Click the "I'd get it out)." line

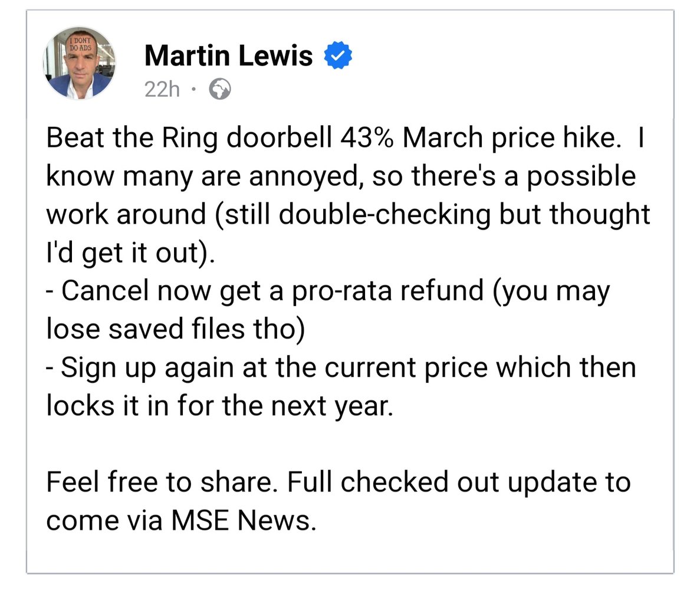coord(131,253)
